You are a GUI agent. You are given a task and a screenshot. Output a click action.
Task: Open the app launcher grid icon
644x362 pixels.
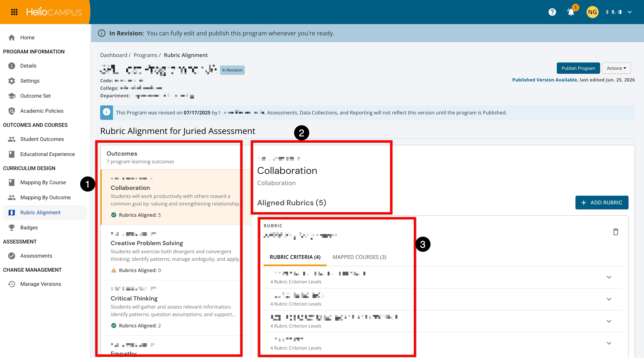[14, 12]
